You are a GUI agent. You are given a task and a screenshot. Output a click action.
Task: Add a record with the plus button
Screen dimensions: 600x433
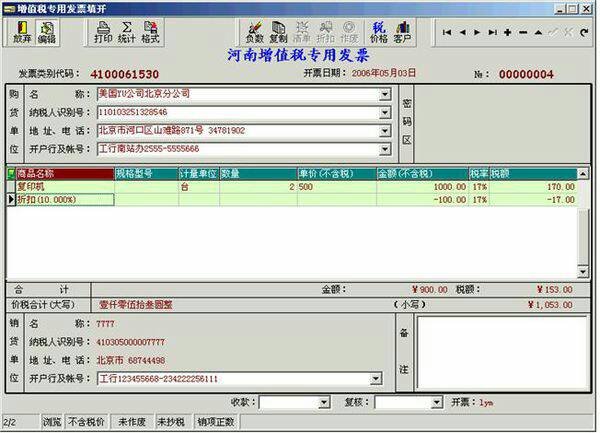508,33
